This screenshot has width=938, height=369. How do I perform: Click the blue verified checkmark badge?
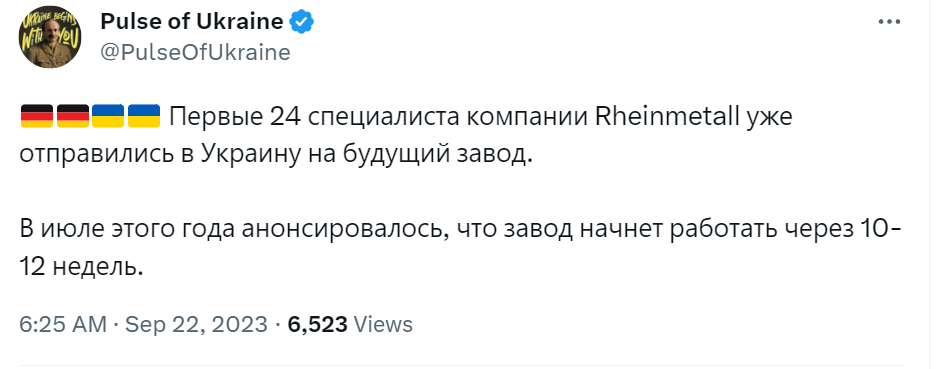pos(302,22)
